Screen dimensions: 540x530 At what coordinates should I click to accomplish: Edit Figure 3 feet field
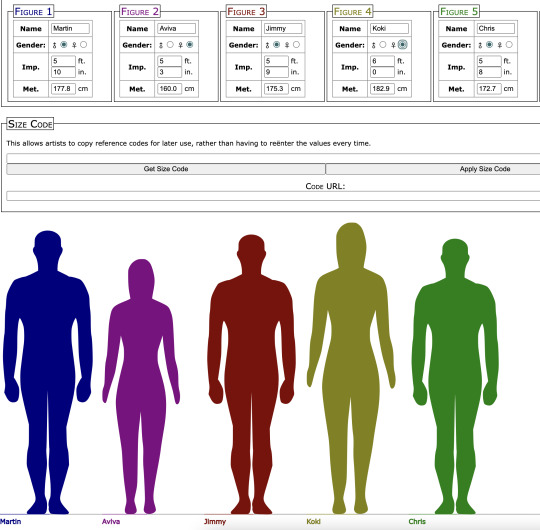[276, 61]
